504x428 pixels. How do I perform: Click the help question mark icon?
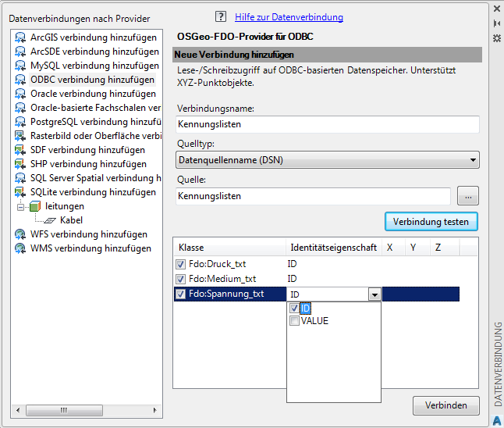click(x=220, y=17)
